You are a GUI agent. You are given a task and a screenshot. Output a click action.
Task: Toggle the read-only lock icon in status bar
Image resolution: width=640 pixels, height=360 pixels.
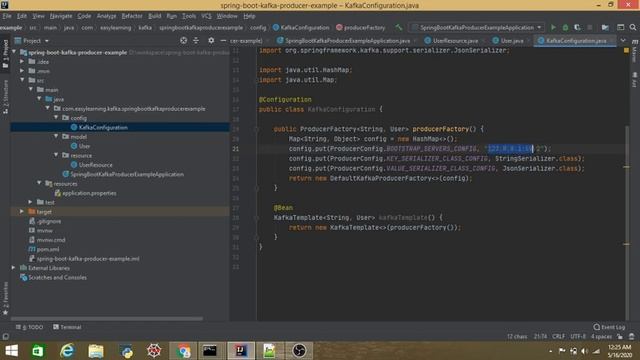click(620, 337)
